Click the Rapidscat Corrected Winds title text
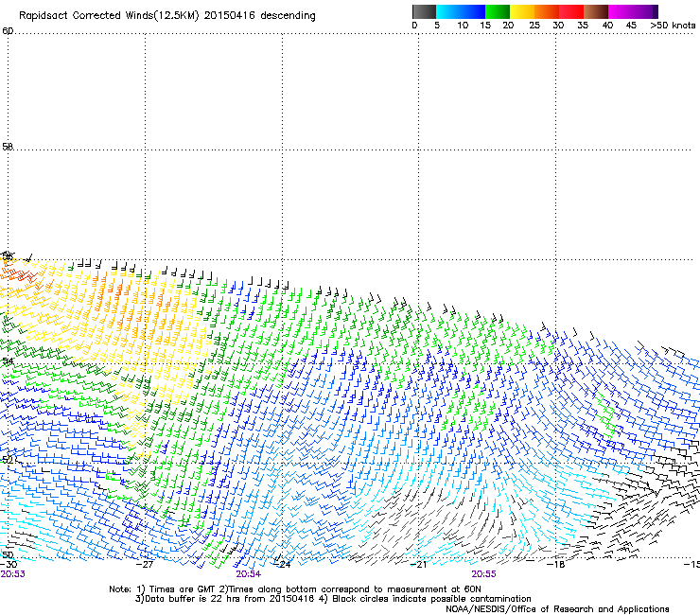Screen dimensions: 700x615 point(167,16)
